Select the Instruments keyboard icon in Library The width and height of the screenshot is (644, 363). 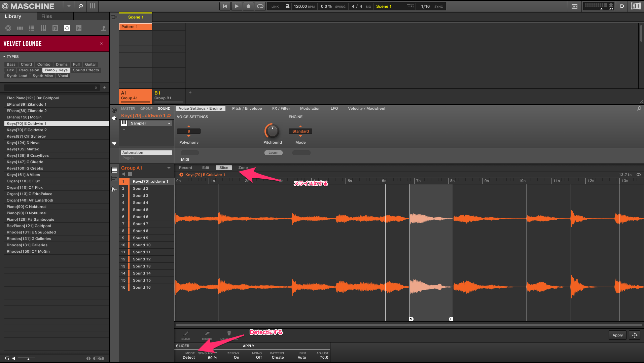tap(43, 28)
